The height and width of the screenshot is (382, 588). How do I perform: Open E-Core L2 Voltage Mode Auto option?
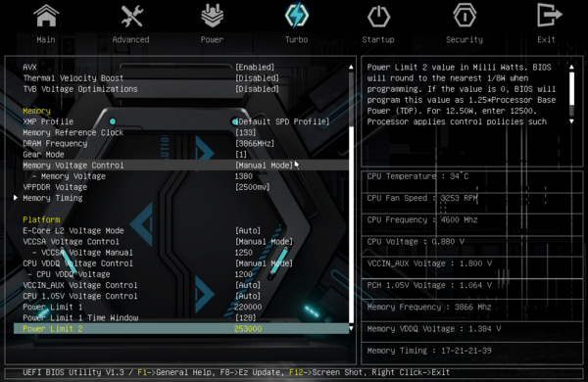click(248, 230)
